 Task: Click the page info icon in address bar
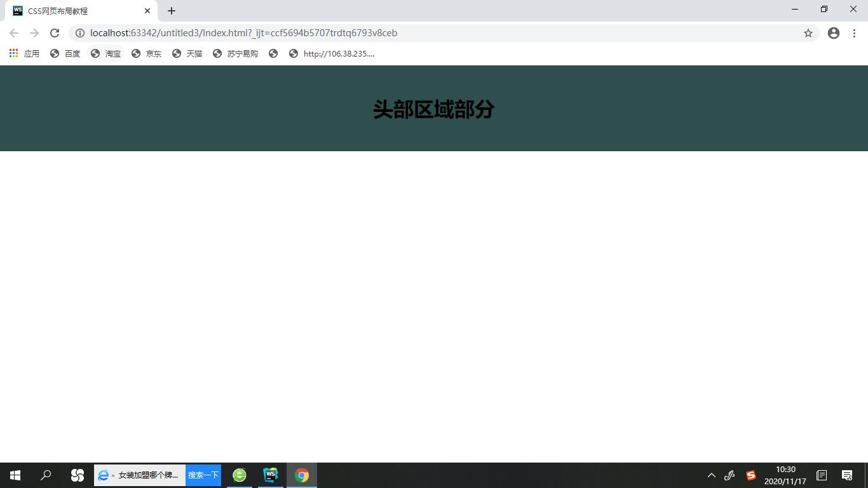point(80,32)
